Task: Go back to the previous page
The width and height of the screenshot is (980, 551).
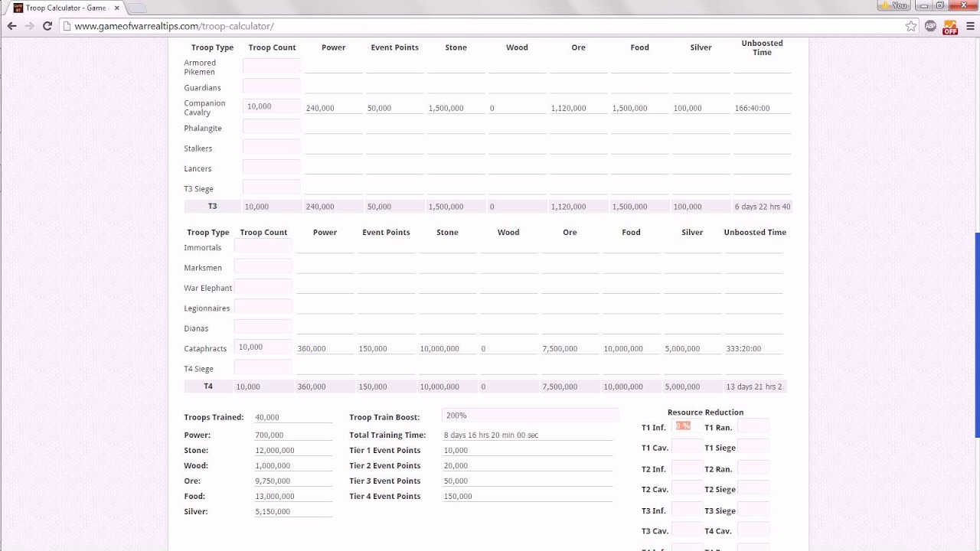Action: coord(11,26)
